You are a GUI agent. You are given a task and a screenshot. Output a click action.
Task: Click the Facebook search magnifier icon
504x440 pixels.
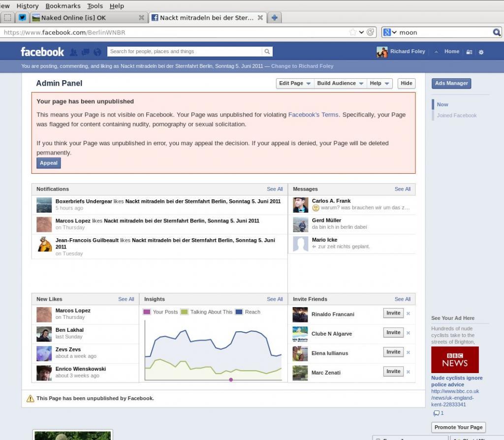pyautogui.click(x=267, y=51)
